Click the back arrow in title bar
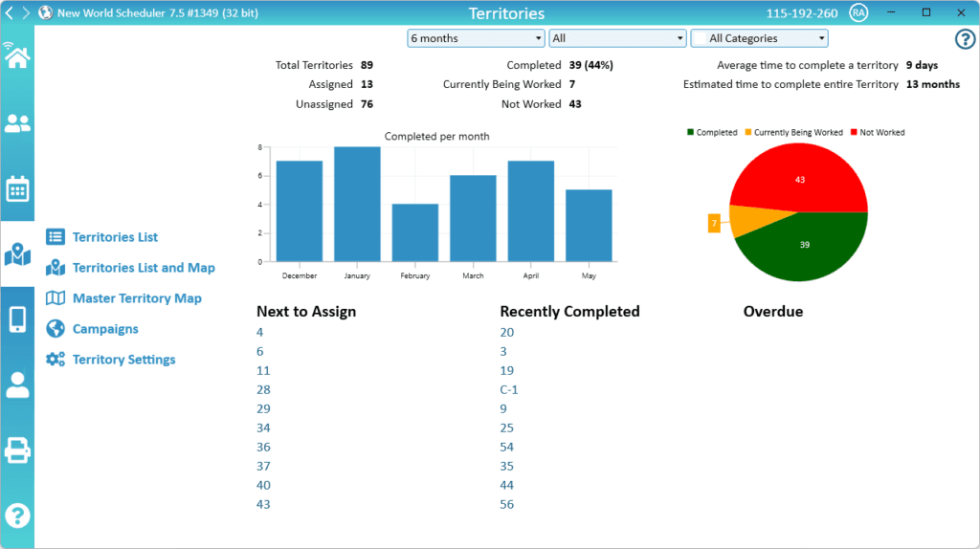 [10, 13]
